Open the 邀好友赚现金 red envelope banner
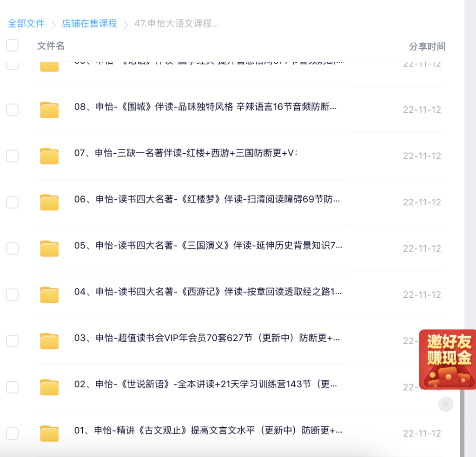The image size is (476, 457). tap(448, 359)
